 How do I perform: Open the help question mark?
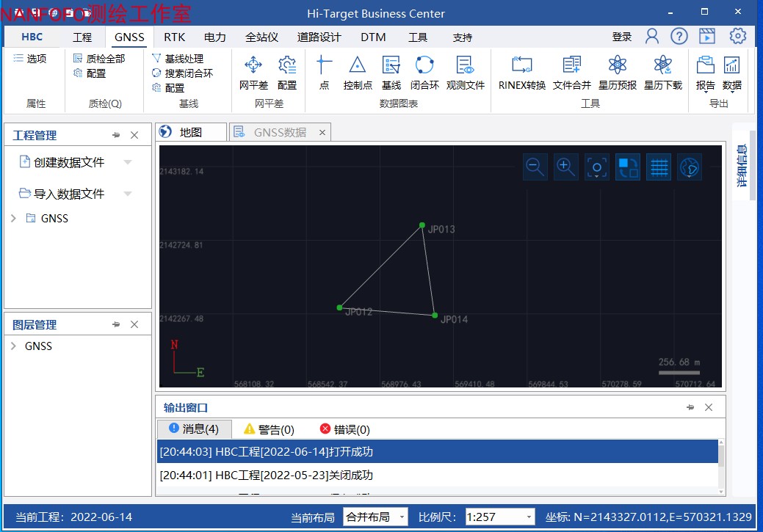tap(679, 36)
